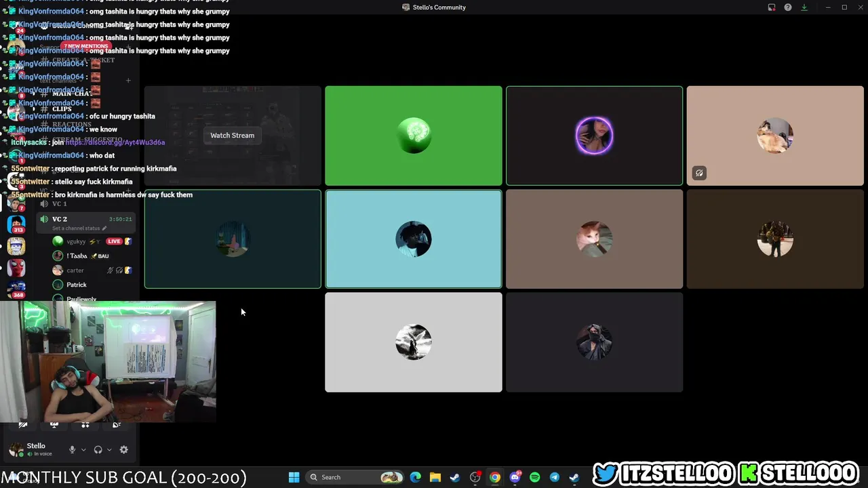Screen dimensions: 868x488
Task: Click the LIVE badge next to vgukyy
Action: [114, 241]
